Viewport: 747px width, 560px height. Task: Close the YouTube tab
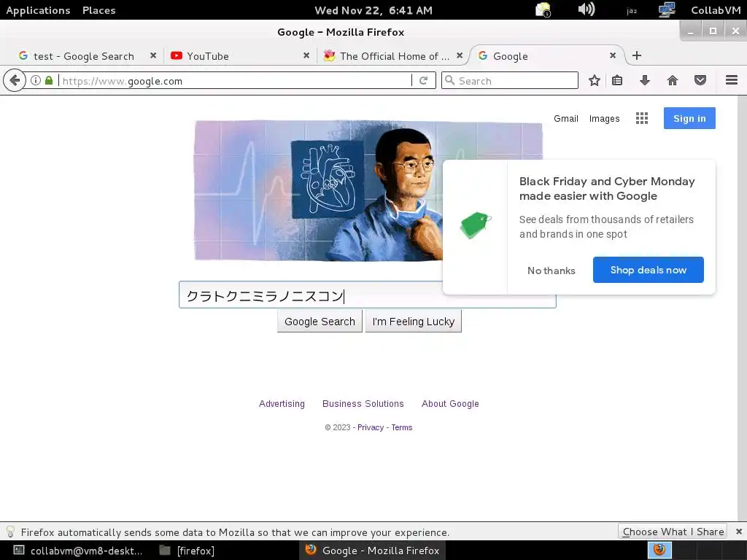(306, 55)
